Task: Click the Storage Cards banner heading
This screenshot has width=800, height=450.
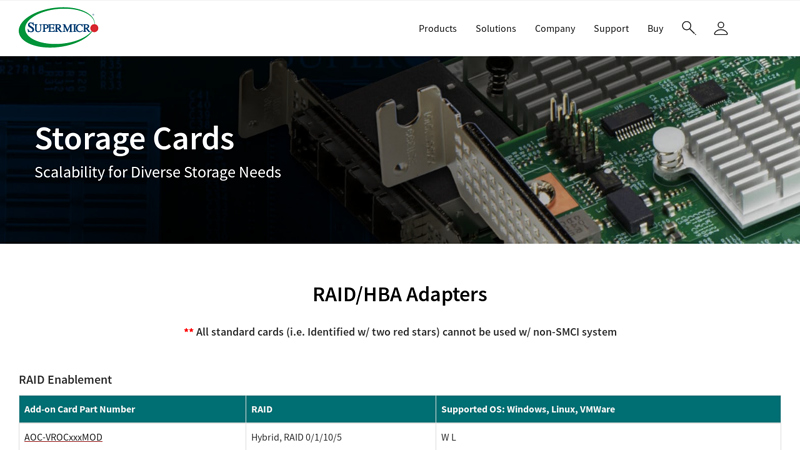Action: [134, 139]
